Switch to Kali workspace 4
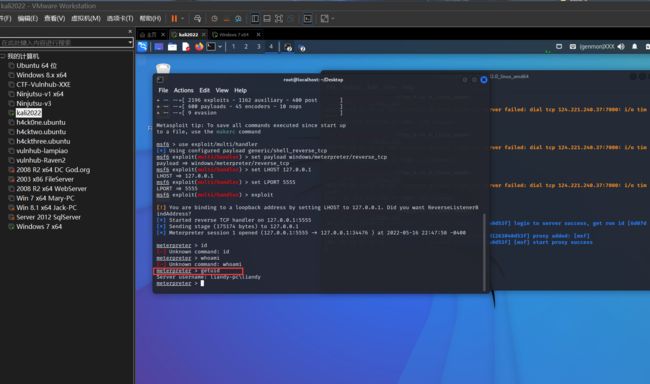 pos(271,47)
